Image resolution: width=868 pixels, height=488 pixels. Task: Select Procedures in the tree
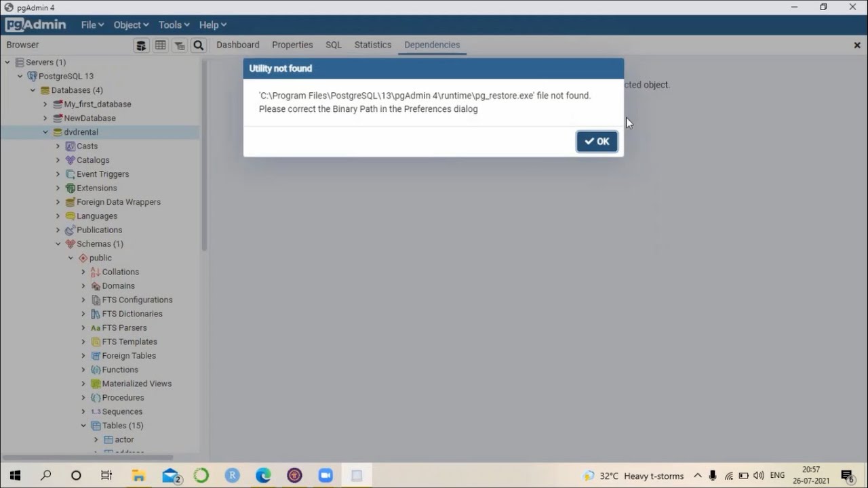[123, 398]
